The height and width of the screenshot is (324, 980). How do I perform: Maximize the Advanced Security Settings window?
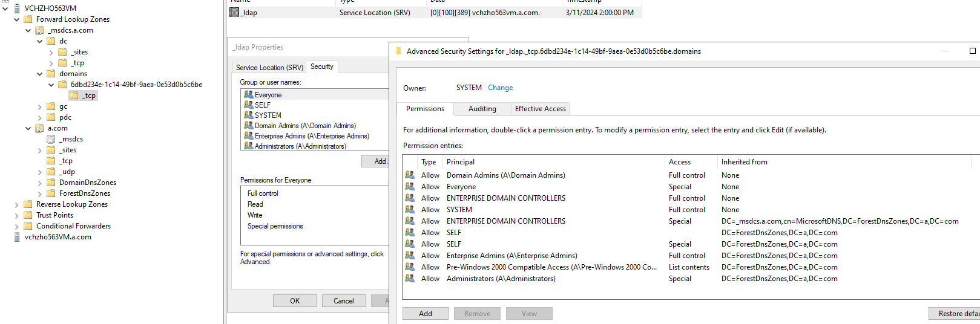(973, 51)
